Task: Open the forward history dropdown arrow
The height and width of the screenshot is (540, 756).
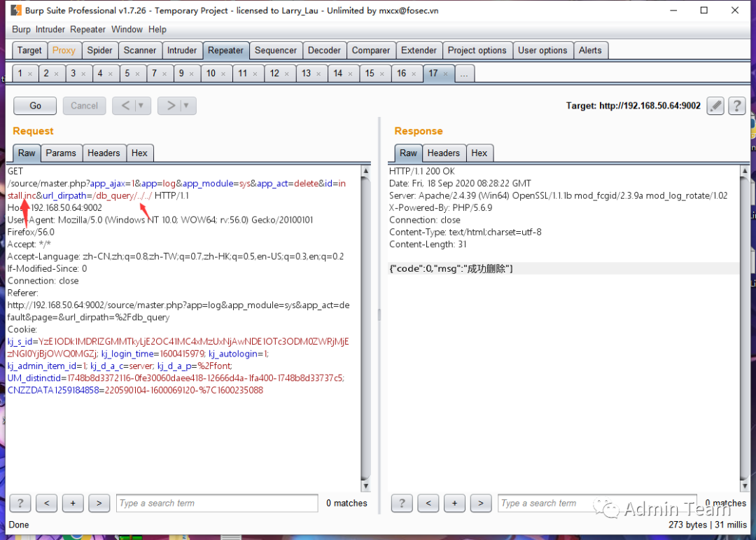Action: (x=187, y=106)
